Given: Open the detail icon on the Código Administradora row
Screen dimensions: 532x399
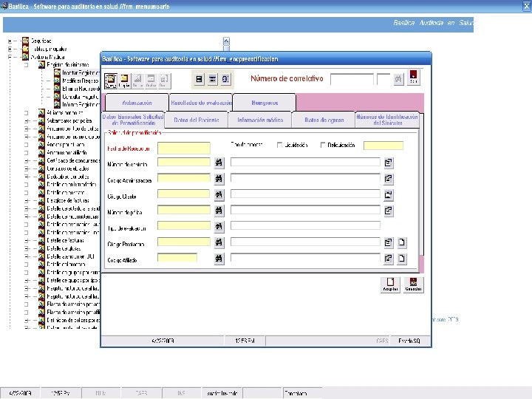Looking at the screenshot, I should [389, 179].
